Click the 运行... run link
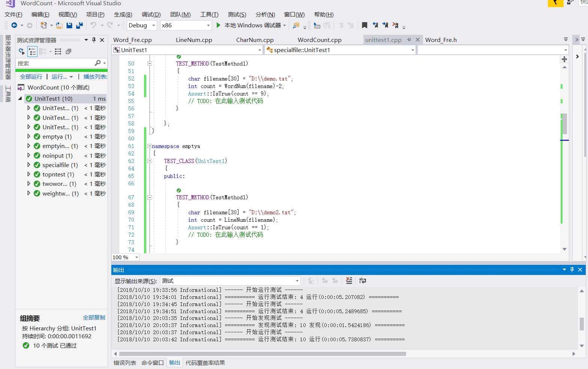This screenshot has height=369, width=588. (59, 76)
